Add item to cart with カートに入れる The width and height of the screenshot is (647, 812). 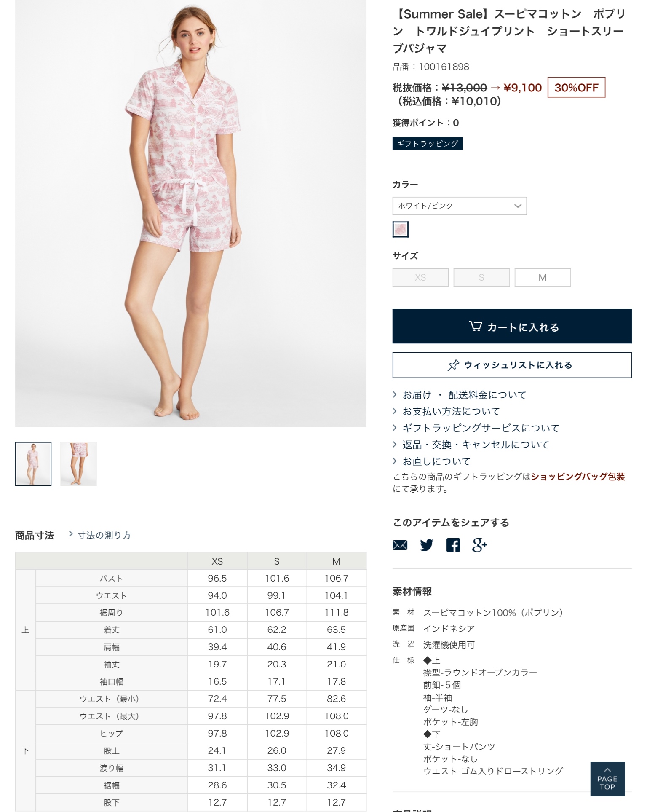tap(512, 326)
